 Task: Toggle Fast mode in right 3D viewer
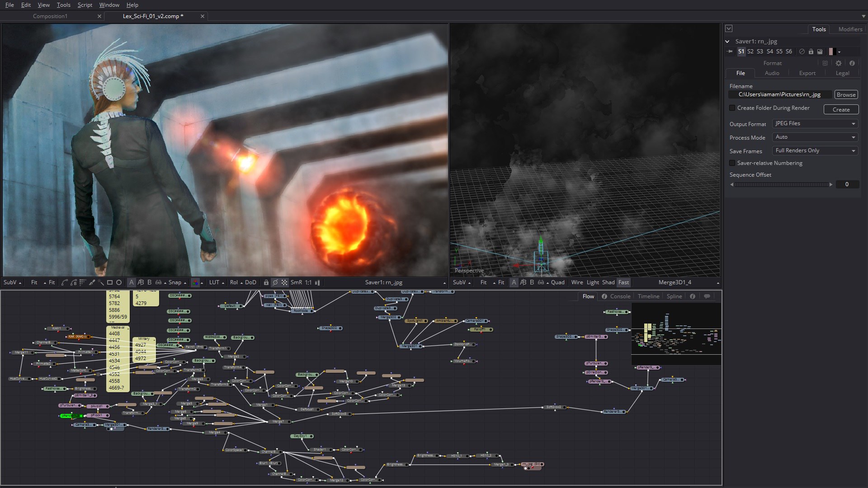click(x=624, y=282)
